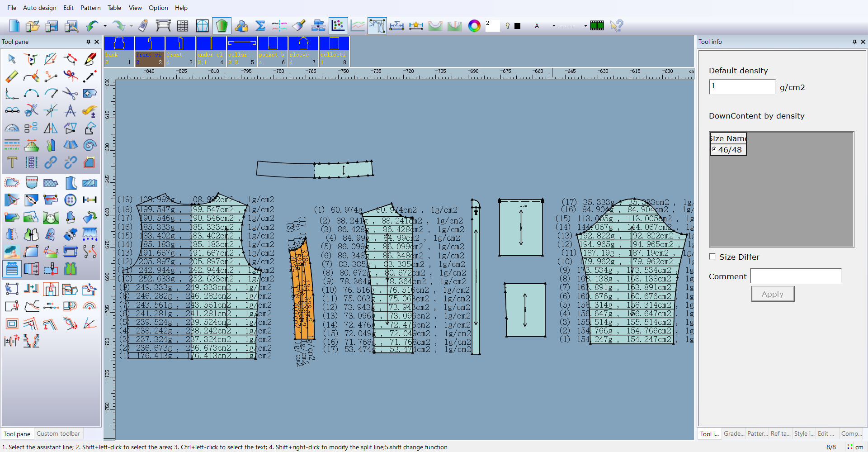Screen dimensions: 868x452
Task: Select the beach umbrella picture tool
Action: 12,252
